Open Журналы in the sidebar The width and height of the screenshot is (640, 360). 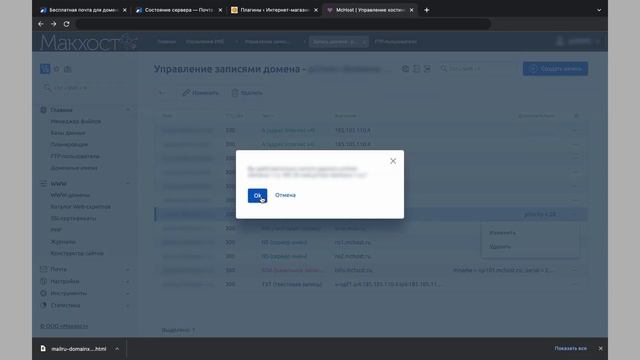63,242
